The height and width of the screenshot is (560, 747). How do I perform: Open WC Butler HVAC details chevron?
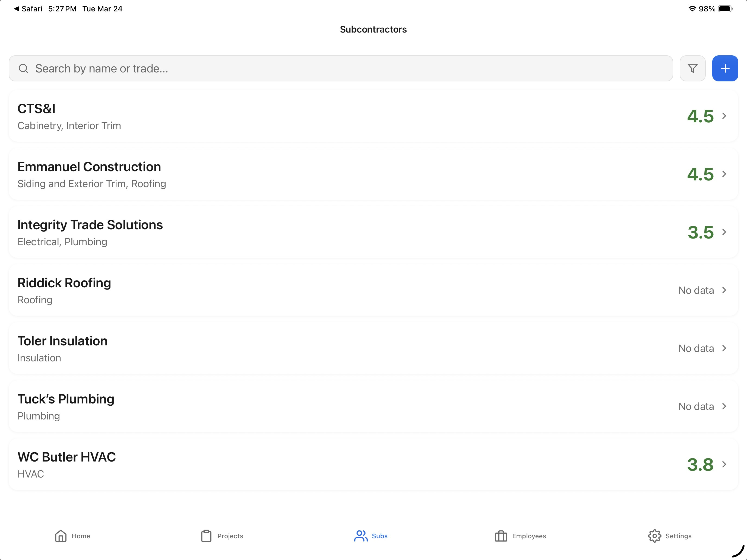[x=724, y=464]
